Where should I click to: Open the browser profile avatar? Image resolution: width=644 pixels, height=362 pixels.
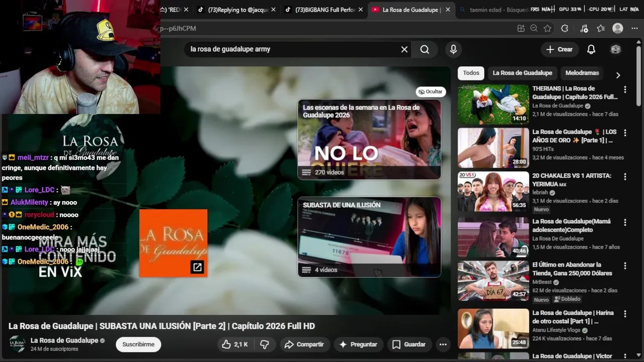(618, 29)
